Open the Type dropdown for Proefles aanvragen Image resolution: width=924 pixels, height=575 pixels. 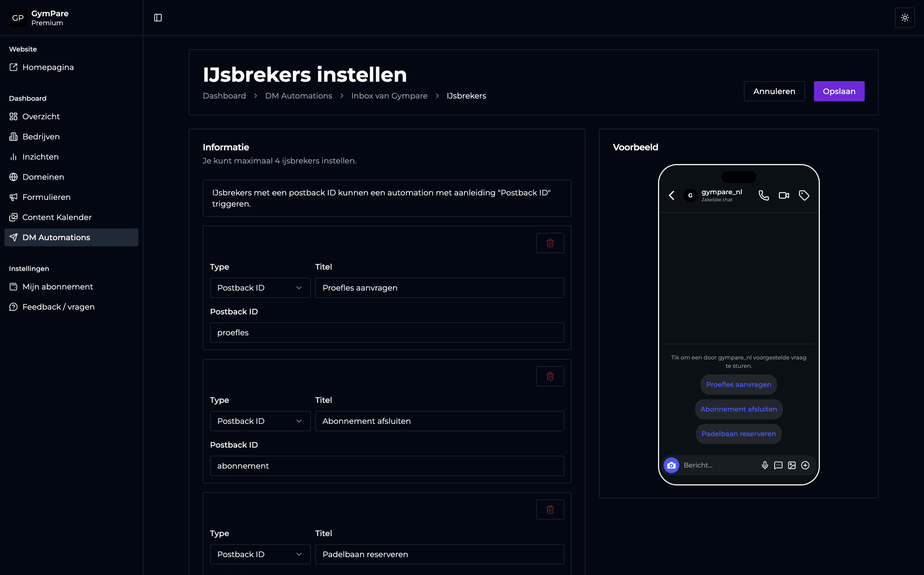[x=260, y=288]
